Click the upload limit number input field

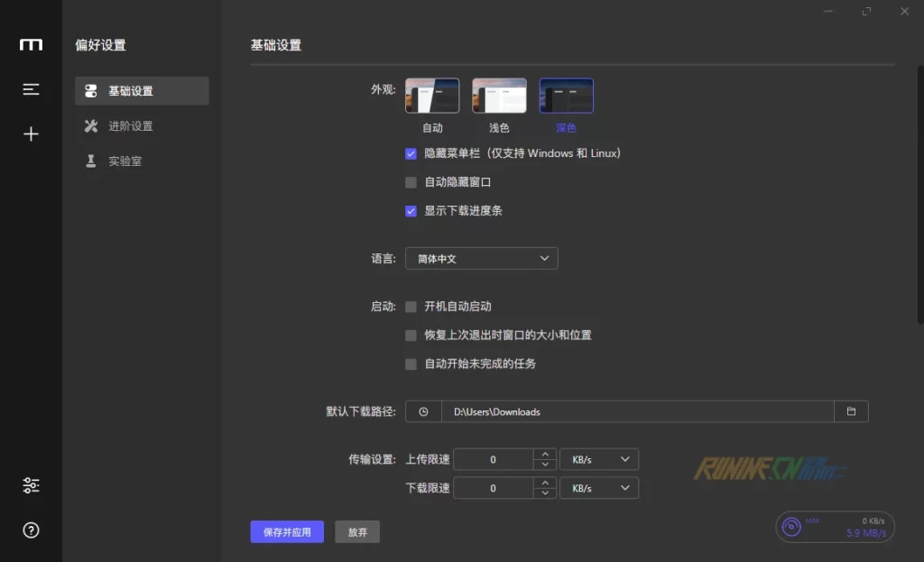tap(493, 459)
